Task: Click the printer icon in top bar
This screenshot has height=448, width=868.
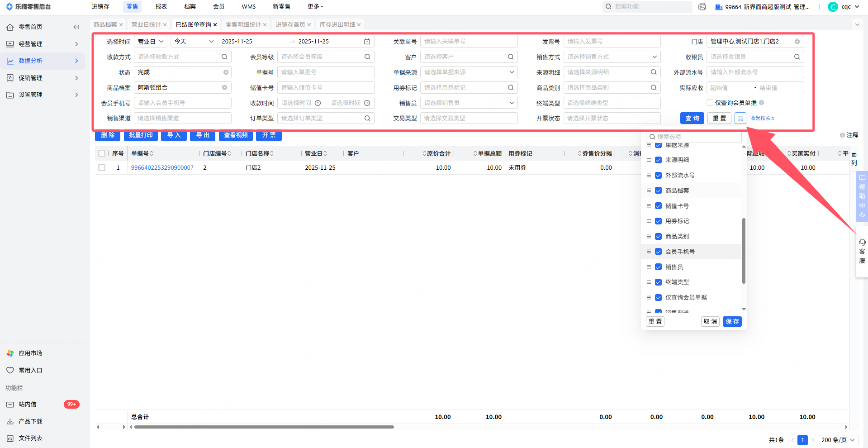Action: coord(702,7)
